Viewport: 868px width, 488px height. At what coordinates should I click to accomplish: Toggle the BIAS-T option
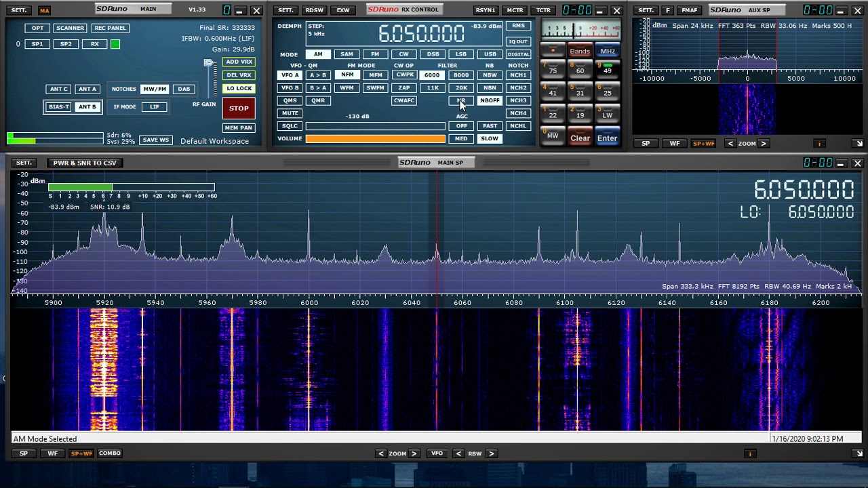click(58, 107)
